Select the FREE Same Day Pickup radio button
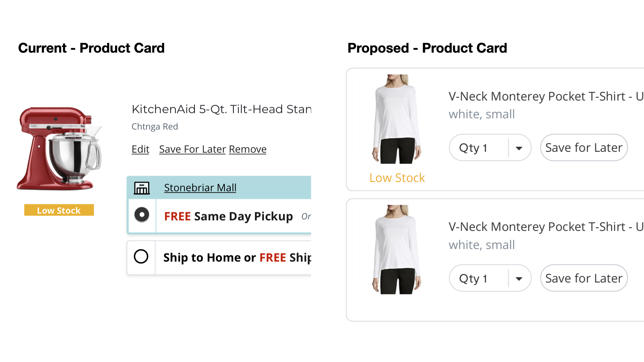 tap(142, 215)
